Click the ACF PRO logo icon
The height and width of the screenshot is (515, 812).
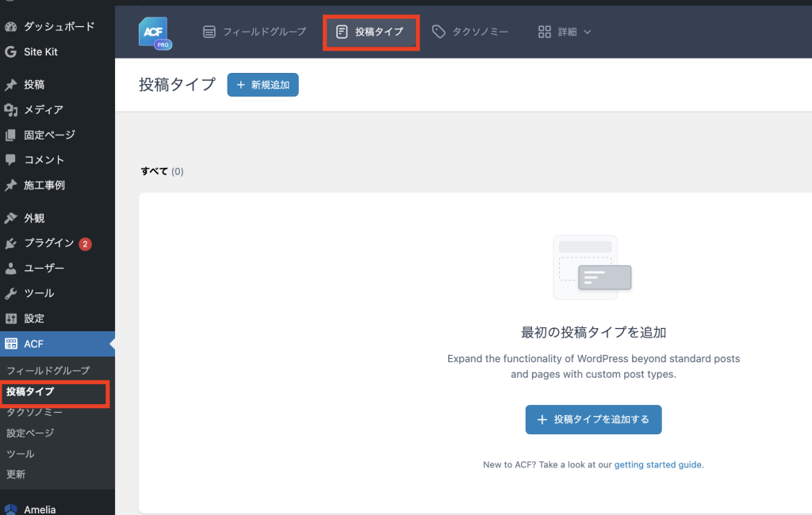(x=155, y=32)
